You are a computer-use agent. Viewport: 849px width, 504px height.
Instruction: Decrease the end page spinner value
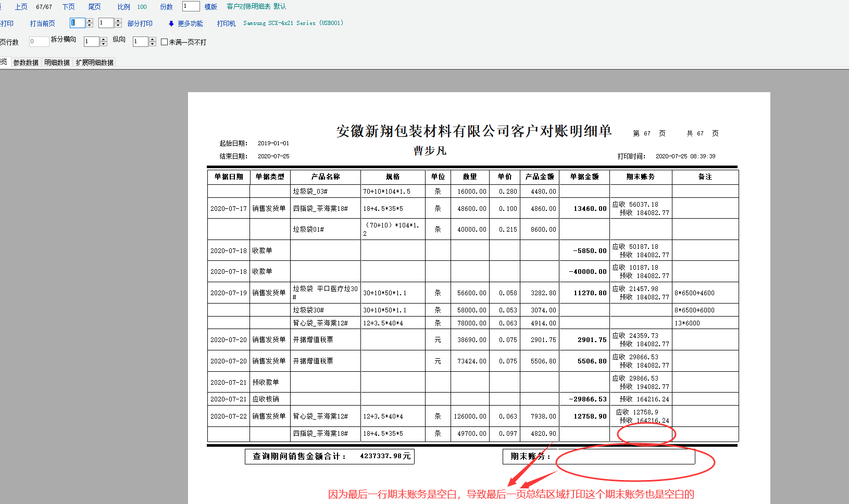coord(118,26)
